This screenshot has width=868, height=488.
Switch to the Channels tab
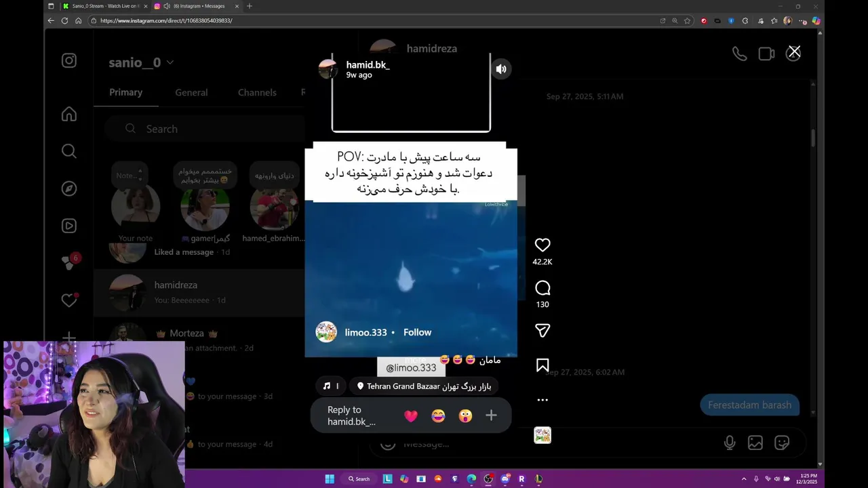tap(257, 92)
